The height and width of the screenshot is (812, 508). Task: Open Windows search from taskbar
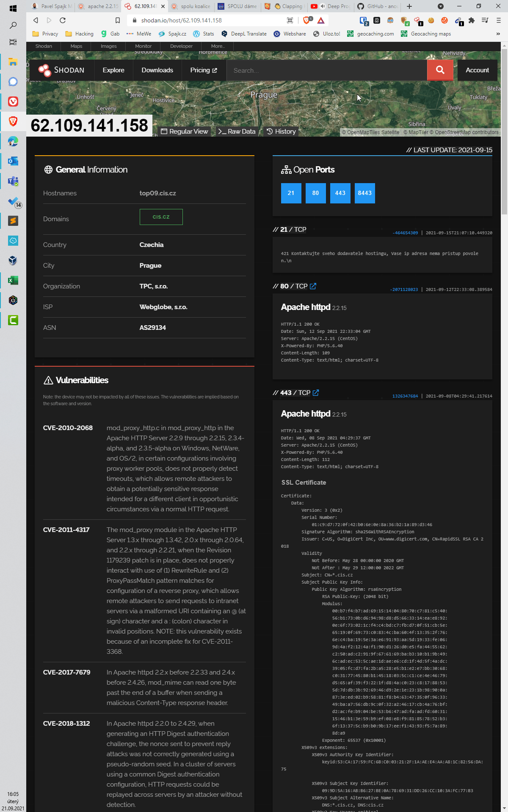(x=13, y=25)
